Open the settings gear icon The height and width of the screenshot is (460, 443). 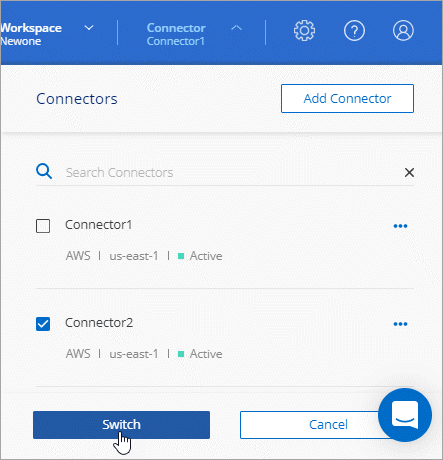coord(304,31)
